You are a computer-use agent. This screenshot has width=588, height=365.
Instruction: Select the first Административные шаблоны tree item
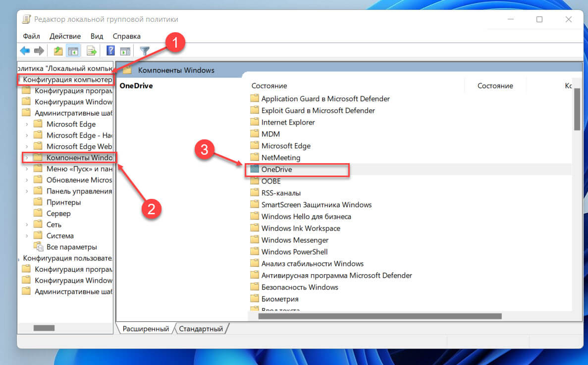pos(73,113)
